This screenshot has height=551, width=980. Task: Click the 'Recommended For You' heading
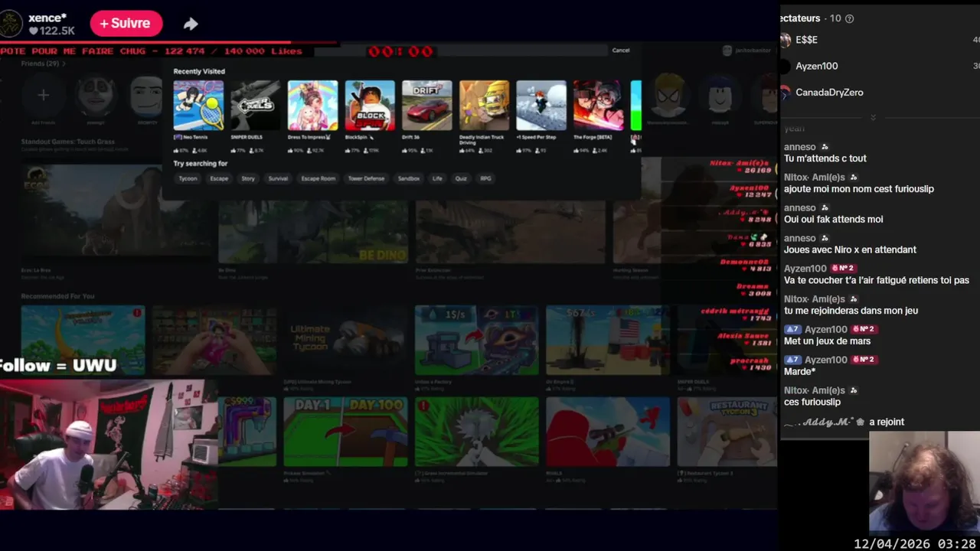coord(57,296)
